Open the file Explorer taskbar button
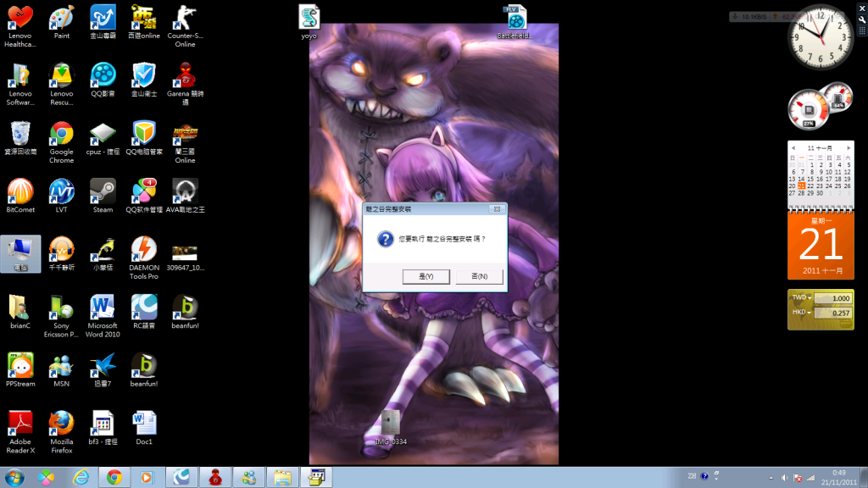The image size is (868, 488). (x=282, y=477)
